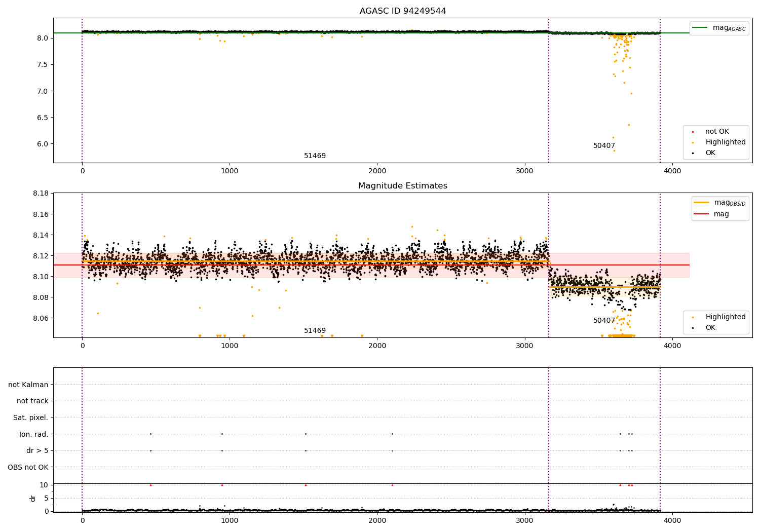
Task: Click y-tick '10' on the dr axis
Action: pos(44,485)
